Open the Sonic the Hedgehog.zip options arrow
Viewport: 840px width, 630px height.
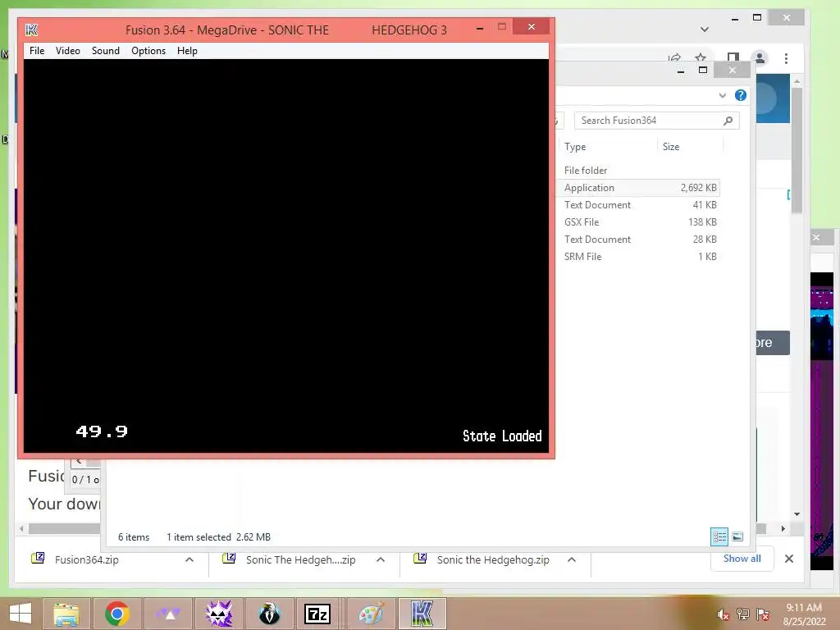(x=572, y=559)
